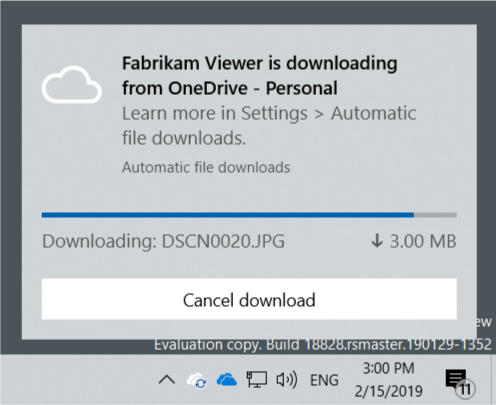The height and width of the screenshot is (405, 496).
Task: Click the notification title about Fabrikam Viewer
Action: tap(259, 75)
